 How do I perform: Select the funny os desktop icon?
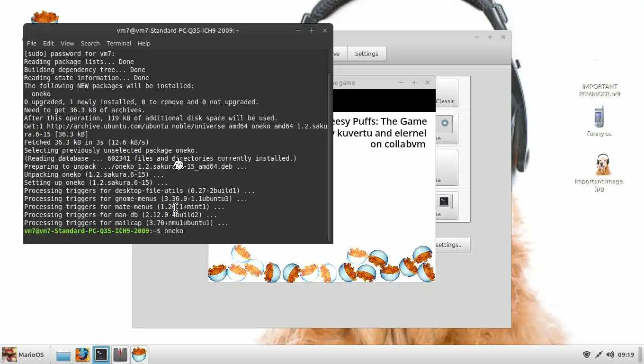coord(599,122)
